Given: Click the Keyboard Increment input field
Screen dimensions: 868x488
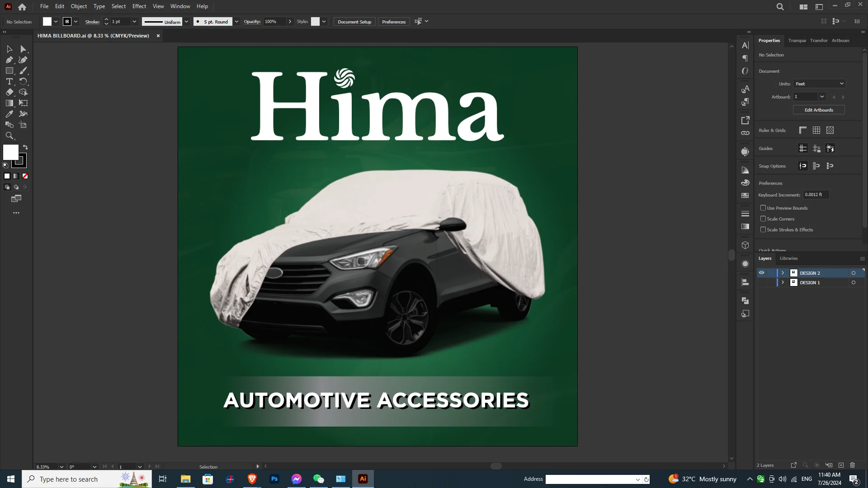Looking at the screenshot, I should (x=816, y=195).
